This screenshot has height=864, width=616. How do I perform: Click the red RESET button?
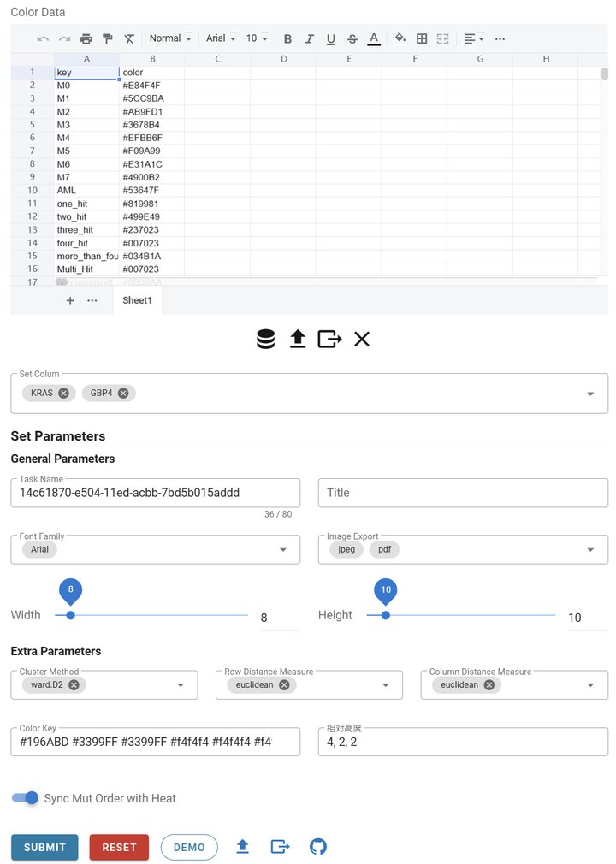click(x=119, y=847)
